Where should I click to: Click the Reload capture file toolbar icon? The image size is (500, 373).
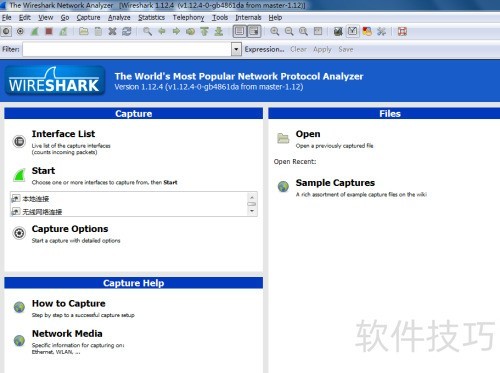pos(127,32)
